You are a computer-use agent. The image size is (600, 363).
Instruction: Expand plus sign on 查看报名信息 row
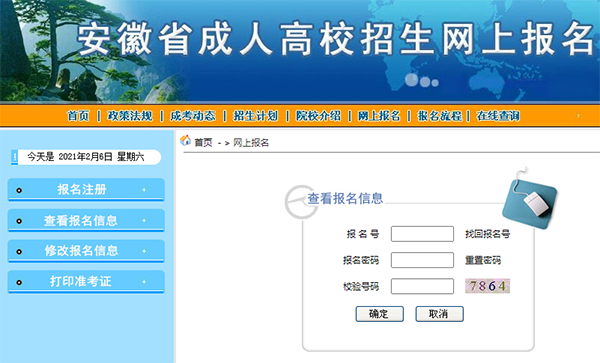pos(144,220)
